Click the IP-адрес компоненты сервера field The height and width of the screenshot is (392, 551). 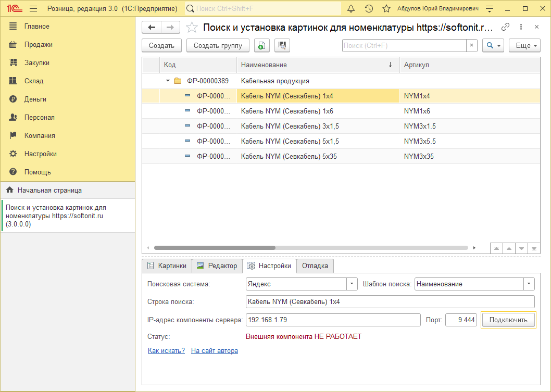[x=333, y=320]
